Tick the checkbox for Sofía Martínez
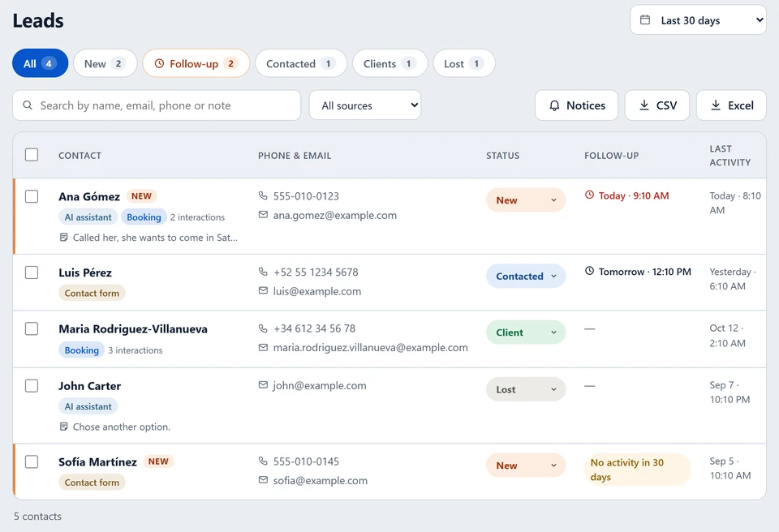Screen dimensions: 779x532 tap(32, 461)
